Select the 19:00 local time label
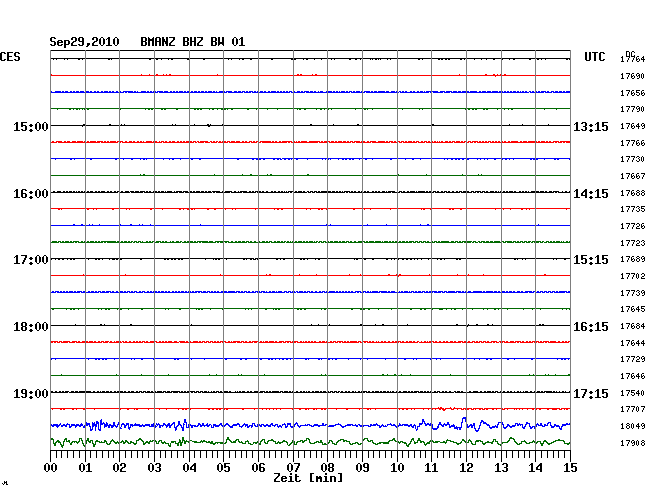 [31, 393]
